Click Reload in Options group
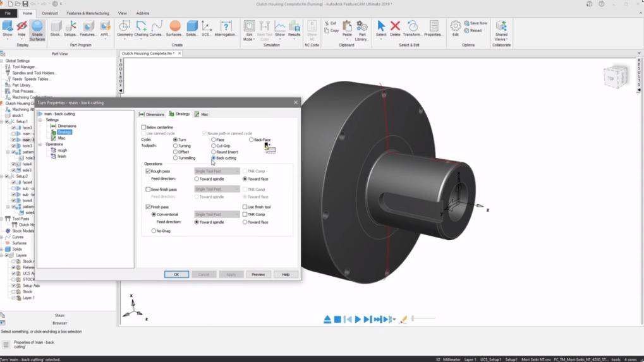644x362 pixels. pyautogui.click(x=473, y=30)
